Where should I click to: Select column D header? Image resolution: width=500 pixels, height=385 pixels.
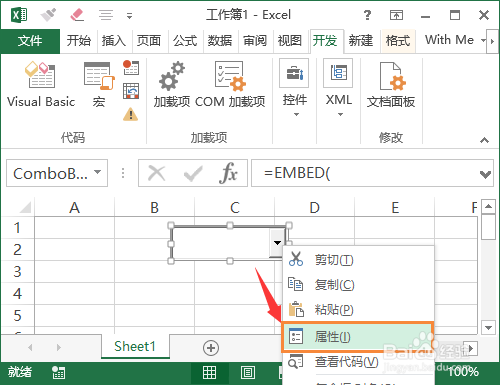pos(315,207)
